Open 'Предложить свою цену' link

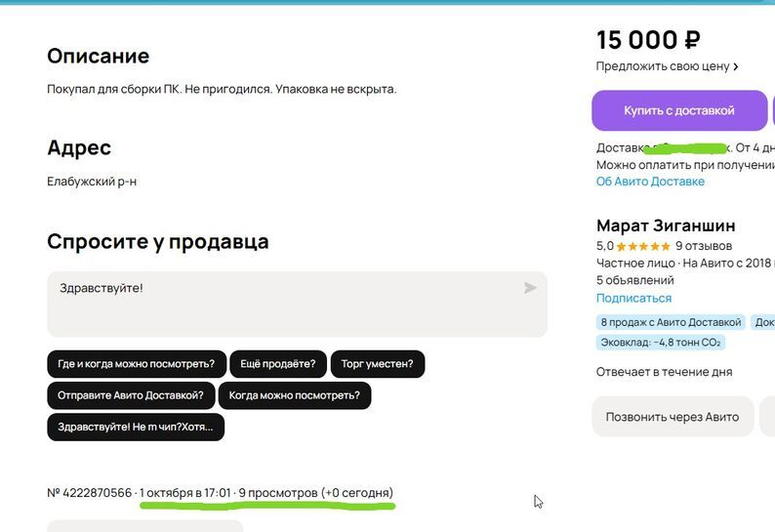[x=663, y=66]
